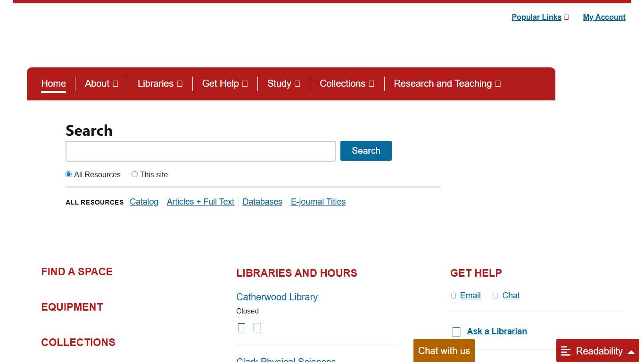
Task: Click the Chat icon in Get Help
Action: point(495,295)
